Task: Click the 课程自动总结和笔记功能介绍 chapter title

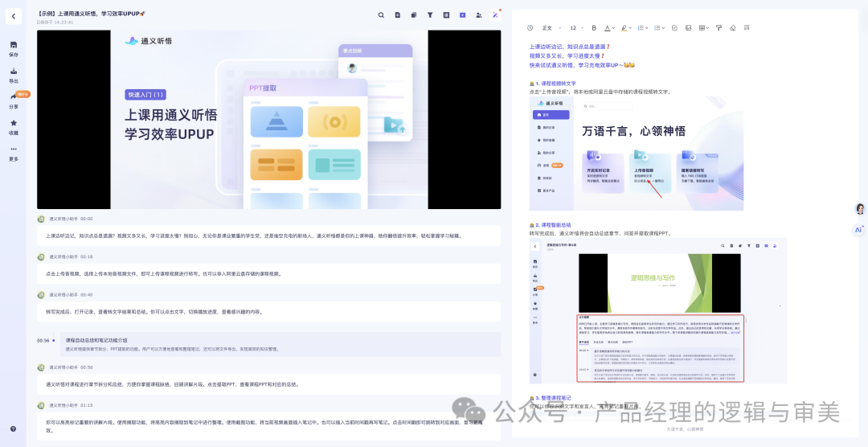Action: click(96, 340)
